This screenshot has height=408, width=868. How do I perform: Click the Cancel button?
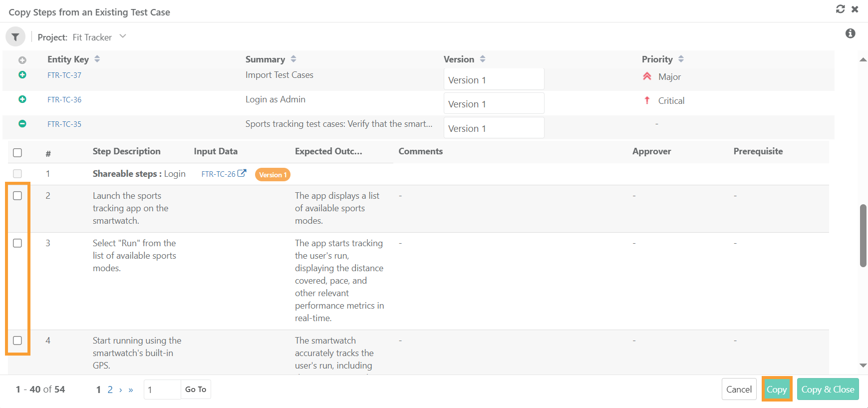point(739,390)
